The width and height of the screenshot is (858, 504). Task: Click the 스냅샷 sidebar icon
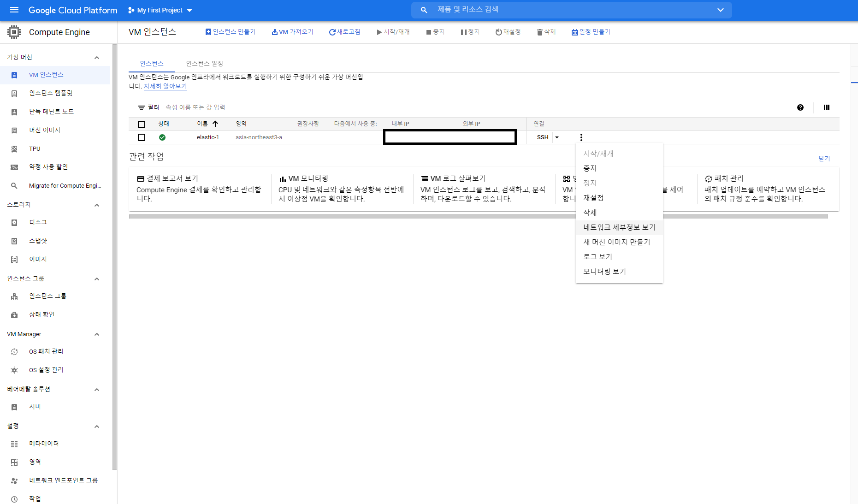pyautogui.click(x=14, y=241)
